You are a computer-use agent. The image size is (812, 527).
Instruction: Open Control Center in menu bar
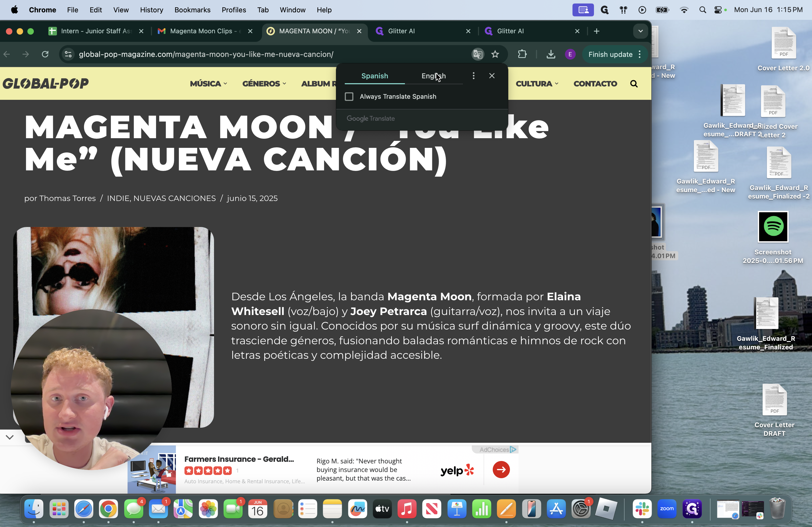coord(718,10)
